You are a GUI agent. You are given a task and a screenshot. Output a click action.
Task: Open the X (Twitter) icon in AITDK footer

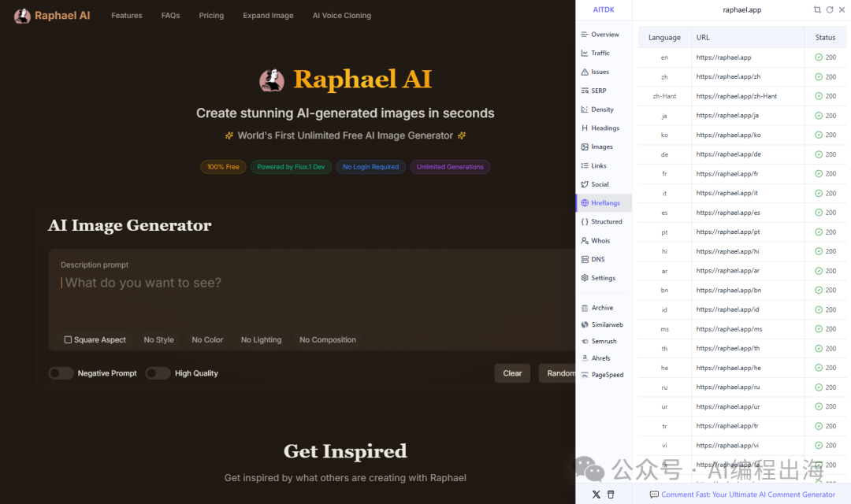coord(596,495)
